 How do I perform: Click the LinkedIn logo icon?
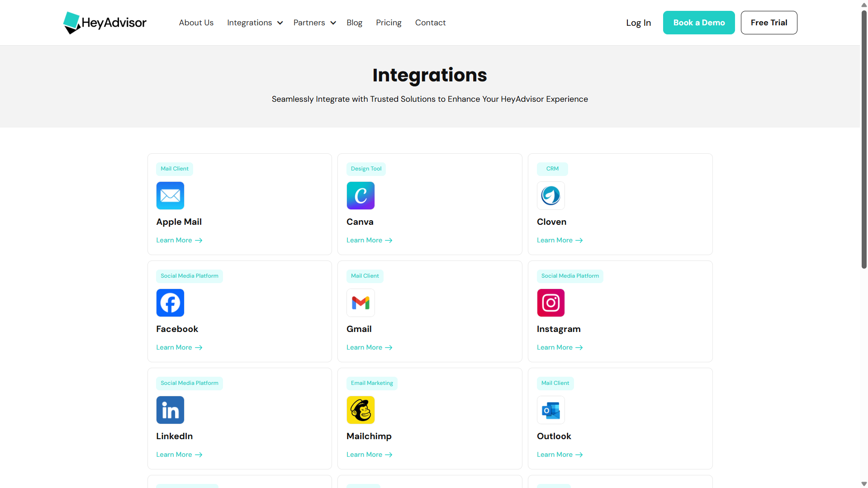click(170, 410)
